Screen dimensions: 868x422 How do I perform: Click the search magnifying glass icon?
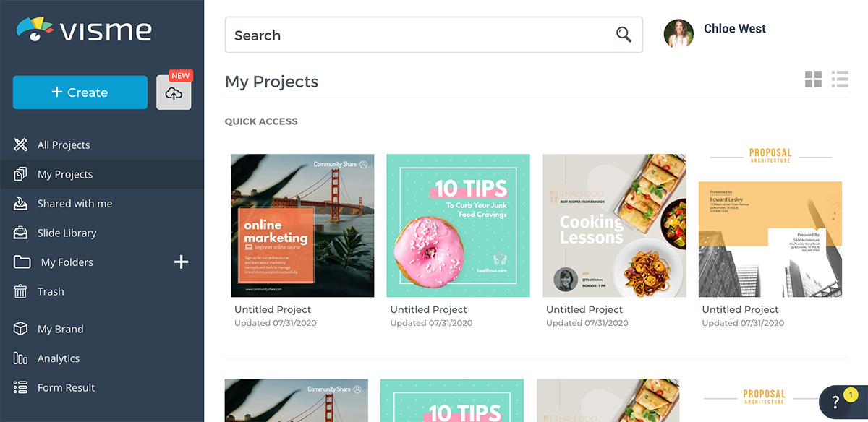(x=624, y=34)
